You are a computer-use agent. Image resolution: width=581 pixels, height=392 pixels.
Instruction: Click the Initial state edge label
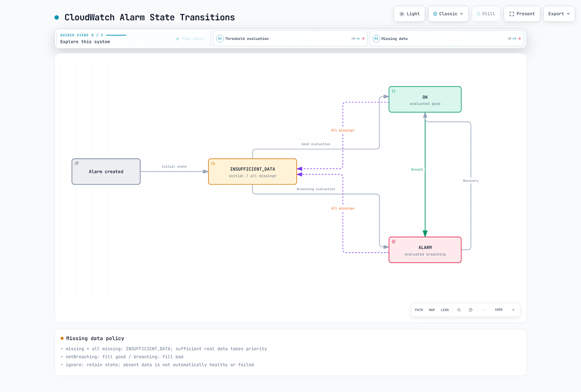tap(174, 167)
